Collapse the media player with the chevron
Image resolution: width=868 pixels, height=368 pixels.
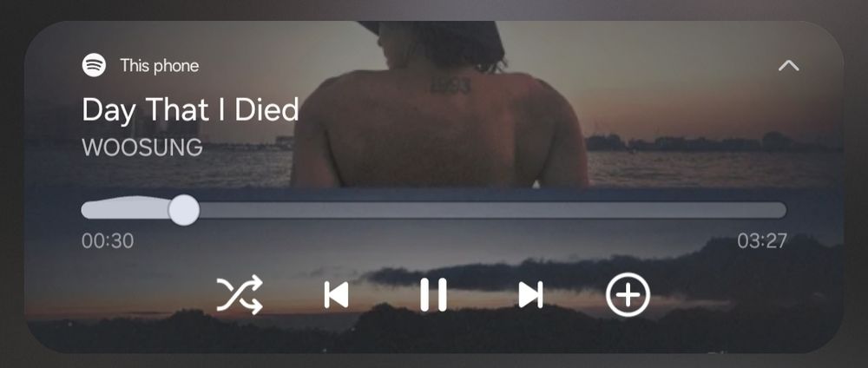[788, 66]
